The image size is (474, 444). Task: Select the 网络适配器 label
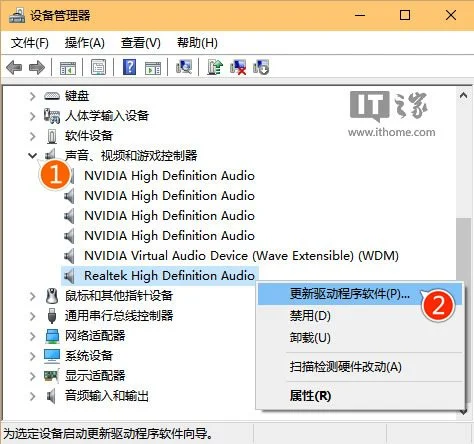coord(95,336)
